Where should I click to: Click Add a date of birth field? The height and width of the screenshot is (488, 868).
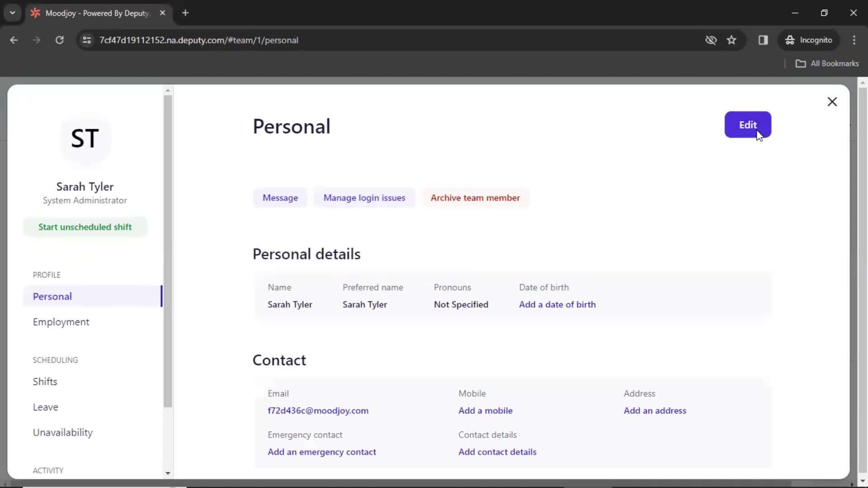(557, 305)
